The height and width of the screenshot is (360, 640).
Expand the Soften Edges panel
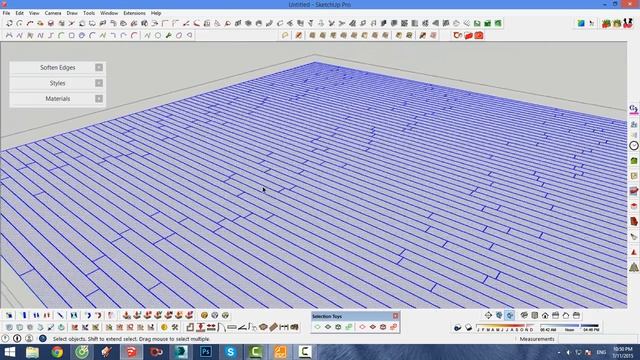pyautogui.click(x=58, y=67)
